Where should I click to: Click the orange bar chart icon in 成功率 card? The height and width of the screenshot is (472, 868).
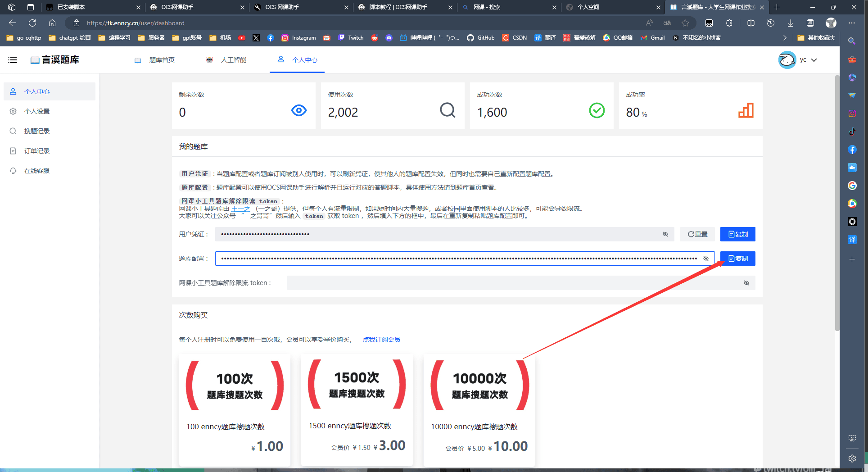coord(746,110)
